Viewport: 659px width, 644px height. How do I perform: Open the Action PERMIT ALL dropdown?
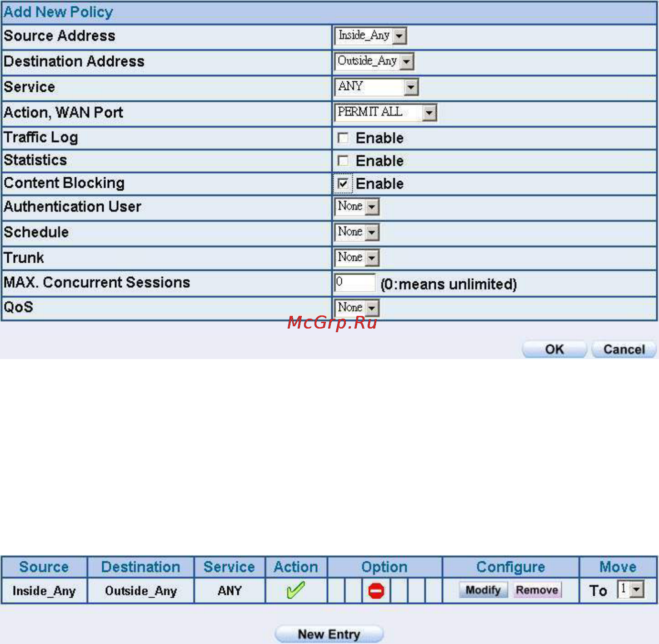point(385,112)
